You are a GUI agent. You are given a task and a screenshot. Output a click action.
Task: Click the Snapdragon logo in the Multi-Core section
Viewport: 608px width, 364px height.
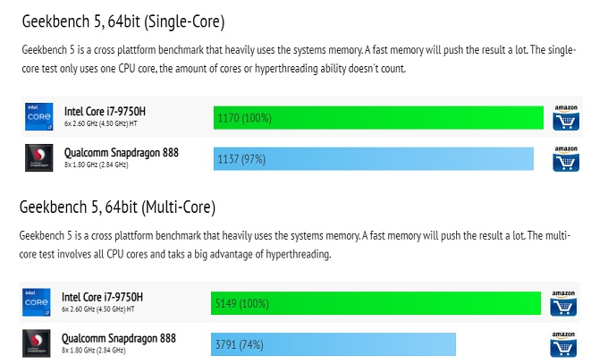(x=38, y=343)
